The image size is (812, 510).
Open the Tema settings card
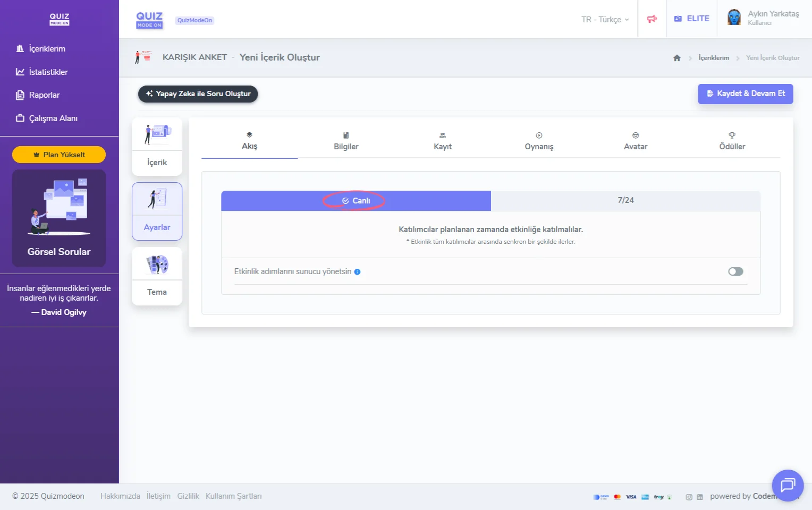pyautogui.click(x=157, y=276)
